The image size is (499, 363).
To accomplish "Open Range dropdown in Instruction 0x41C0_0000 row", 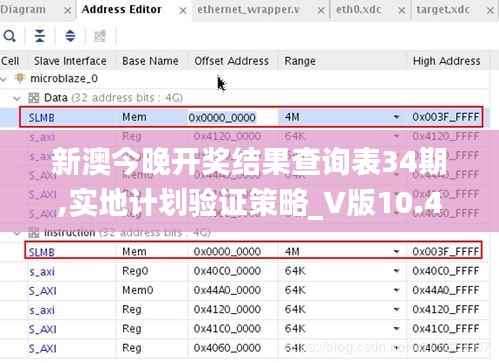I will (x=396, y=329).
